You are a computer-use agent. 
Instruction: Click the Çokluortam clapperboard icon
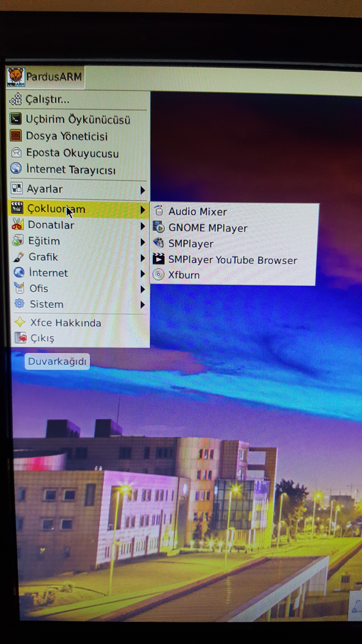pos(17,208)
